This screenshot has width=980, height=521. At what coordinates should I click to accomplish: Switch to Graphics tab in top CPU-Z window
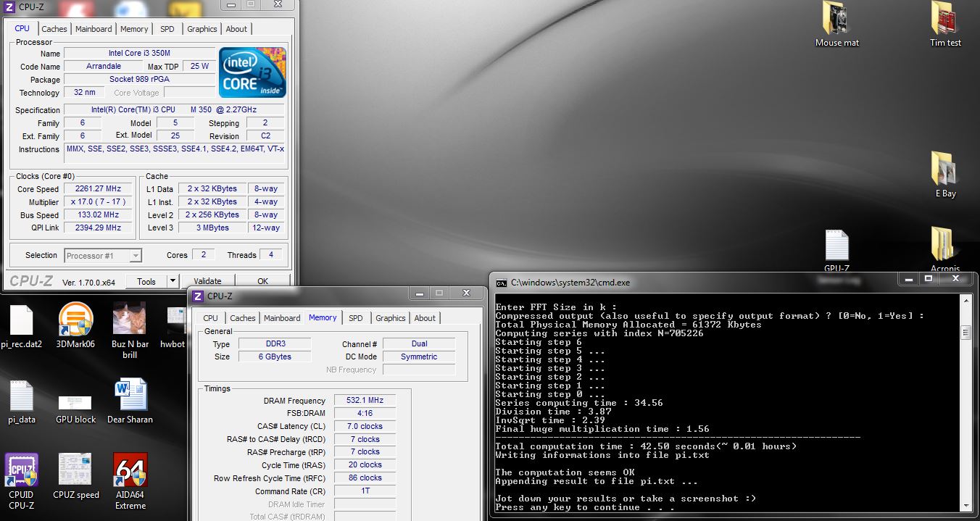(202, 29)
